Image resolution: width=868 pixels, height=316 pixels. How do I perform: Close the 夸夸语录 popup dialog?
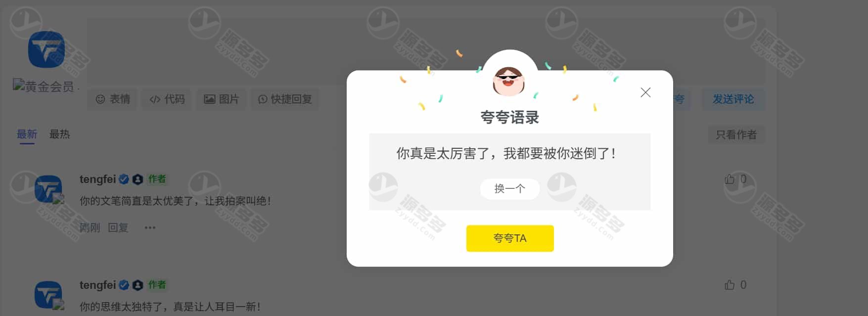(645, 92)
